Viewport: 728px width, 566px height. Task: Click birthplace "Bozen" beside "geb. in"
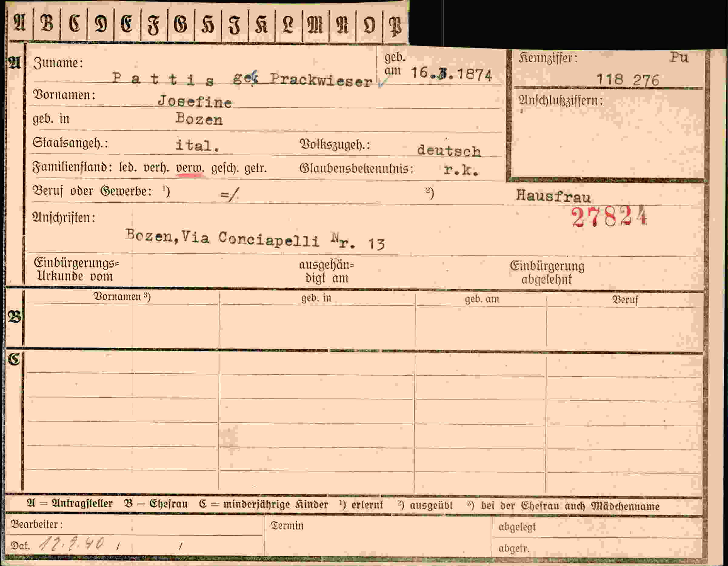tap(199, 119)
